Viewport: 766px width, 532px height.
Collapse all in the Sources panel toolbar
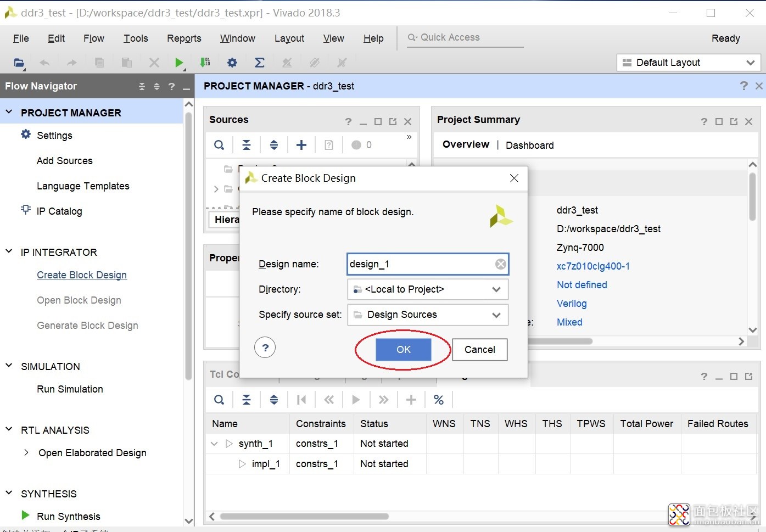[247, 145]
